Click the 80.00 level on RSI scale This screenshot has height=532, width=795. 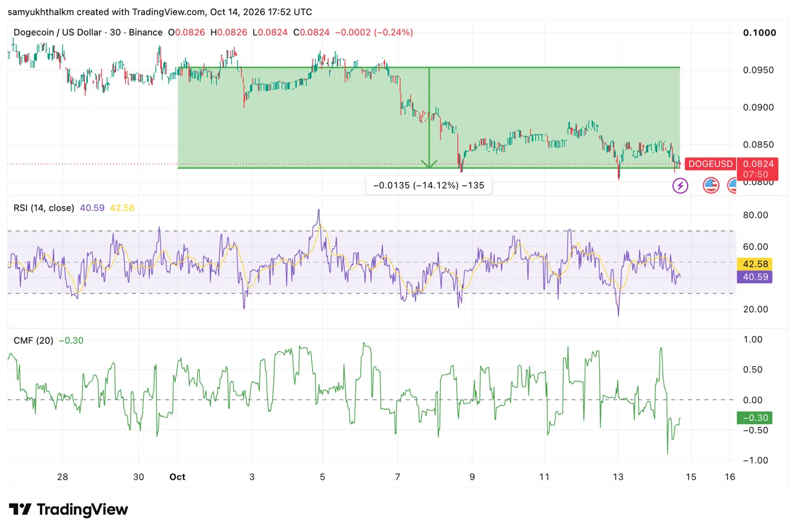[756, 215]
